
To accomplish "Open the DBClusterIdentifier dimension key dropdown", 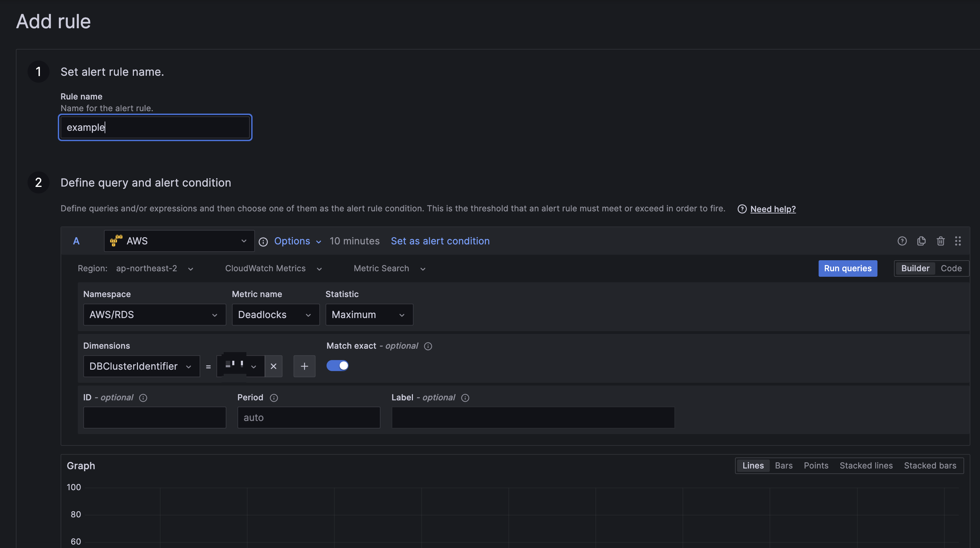I will pyautogui.click(x=141, y=366).
